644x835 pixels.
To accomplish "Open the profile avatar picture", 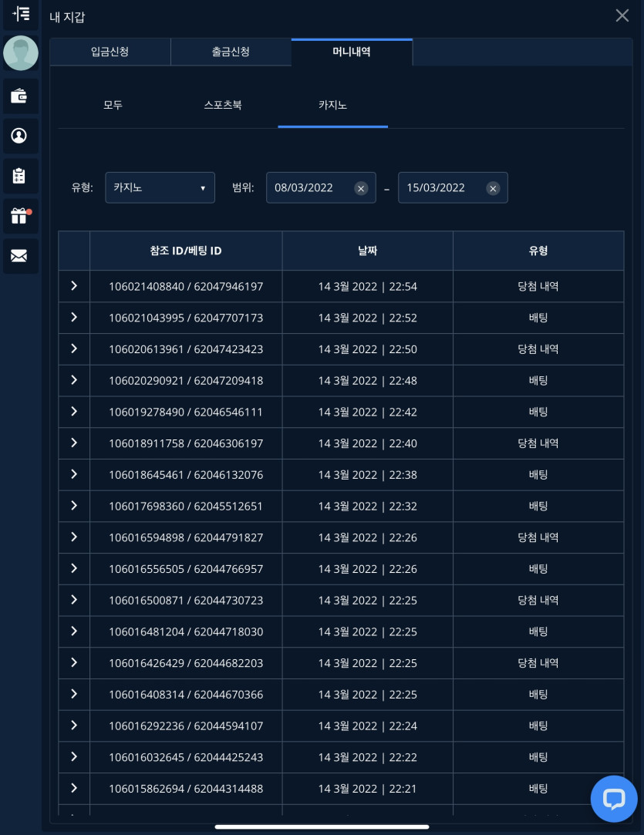I will click(x=21, y=53).
